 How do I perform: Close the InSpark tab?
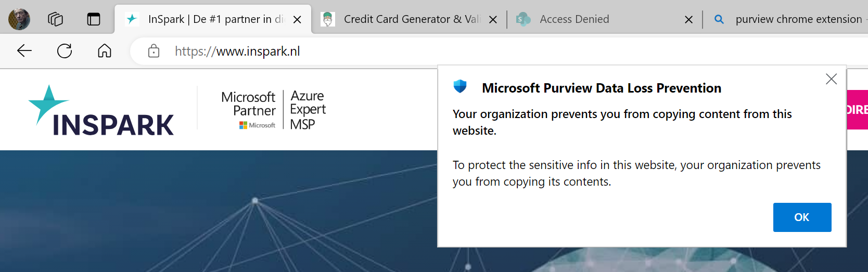pyautogui.click(x=297, y=19)
